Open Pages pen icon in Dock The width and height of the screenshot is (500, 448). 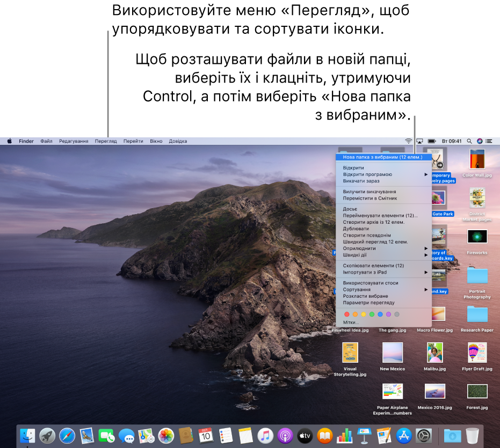pos(384,436)
